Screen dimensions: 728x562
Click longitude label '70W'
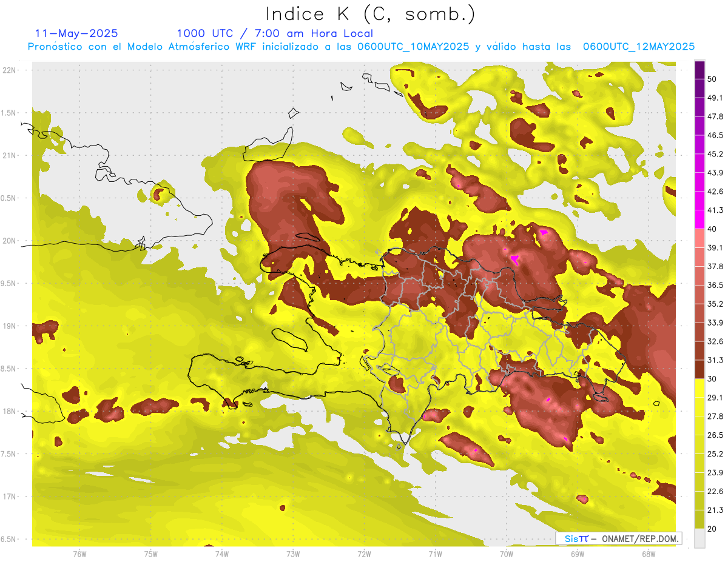[507, 554]
